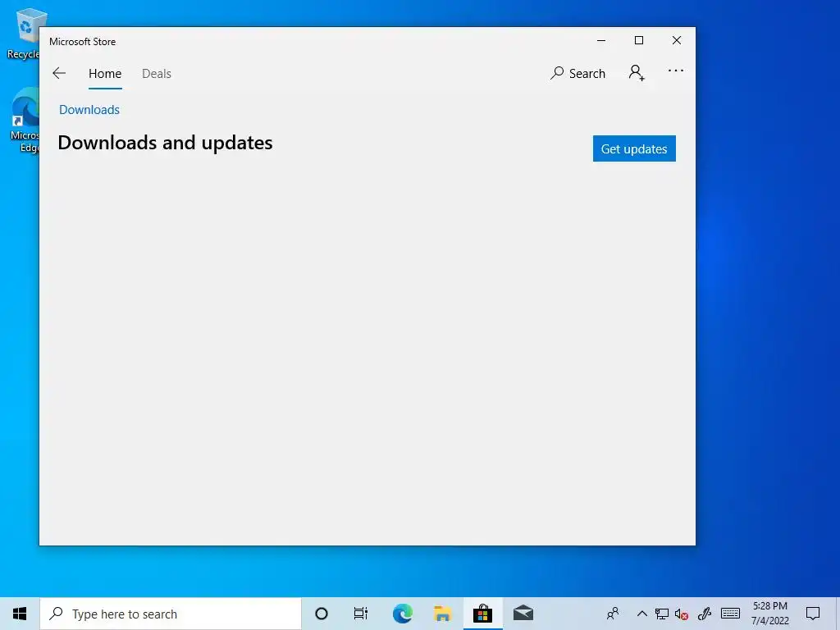This screenshot has height=630, width=840.
Task: Open the Mail app from taskbar
Action: pos(523,614)
